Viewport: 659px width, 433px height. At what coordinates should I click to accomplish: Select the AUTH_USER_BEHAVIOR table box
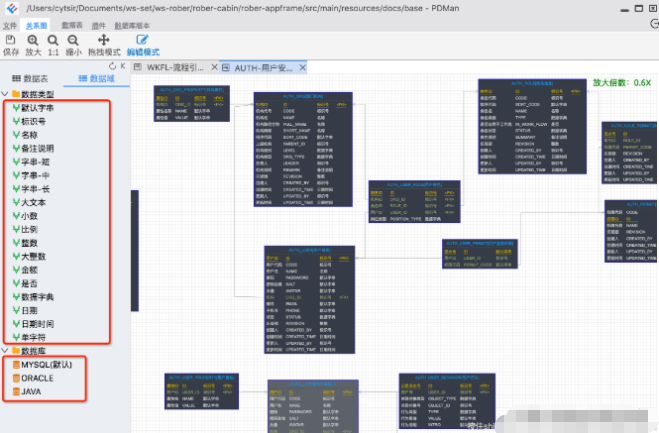[447, 401]
